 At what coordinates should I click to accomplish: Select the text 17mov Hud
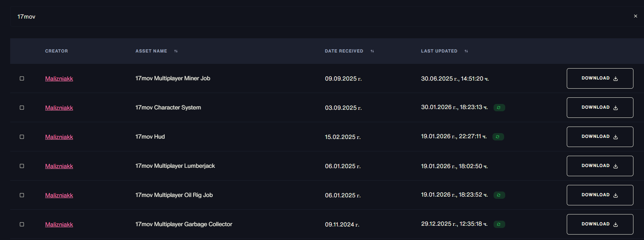tap(150, 137)
